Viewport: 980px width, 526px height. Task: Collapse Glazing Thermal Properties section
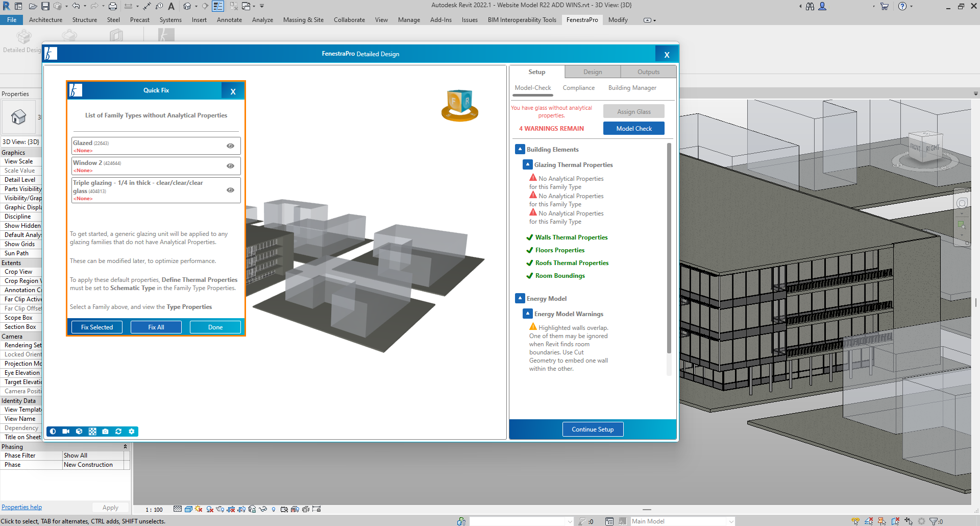[x=528, y=164]
